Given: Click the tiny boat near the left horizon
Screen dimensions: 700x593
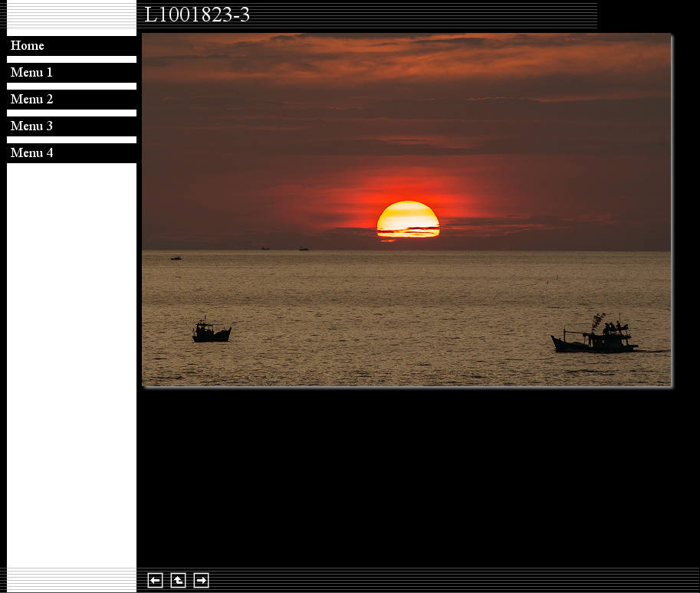Looking at the screenshot, I should pyautogui.click(x=176, y=258).
